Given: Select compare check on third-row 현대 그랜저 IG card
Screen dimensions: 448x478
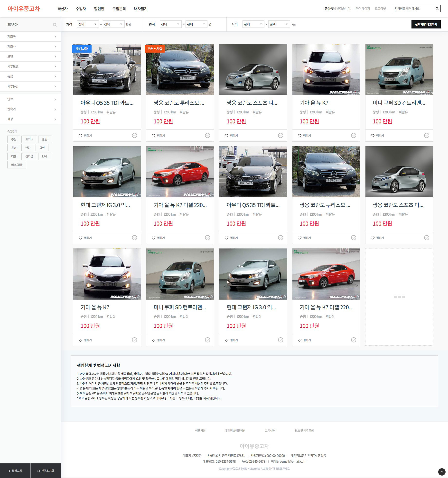Looking at the screenshot, I should (280, 340).
